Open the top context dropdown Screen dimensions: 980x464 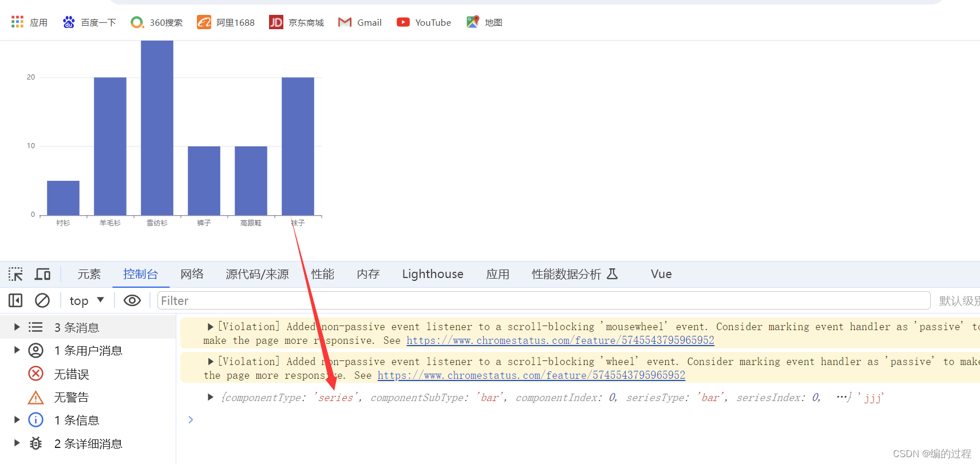point(86,300)
